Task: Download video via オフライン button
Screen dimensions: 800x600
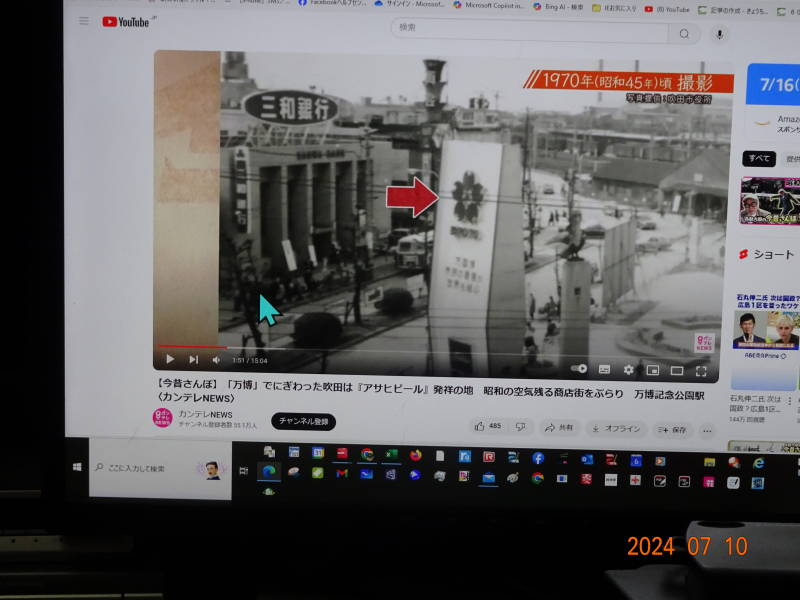Action: (616, 429)
